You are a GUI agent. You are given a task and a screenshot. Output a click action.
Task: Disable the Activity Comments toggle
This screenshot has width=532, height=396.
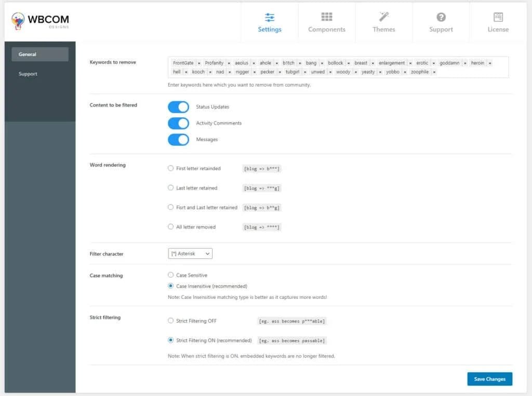point(178,124)
